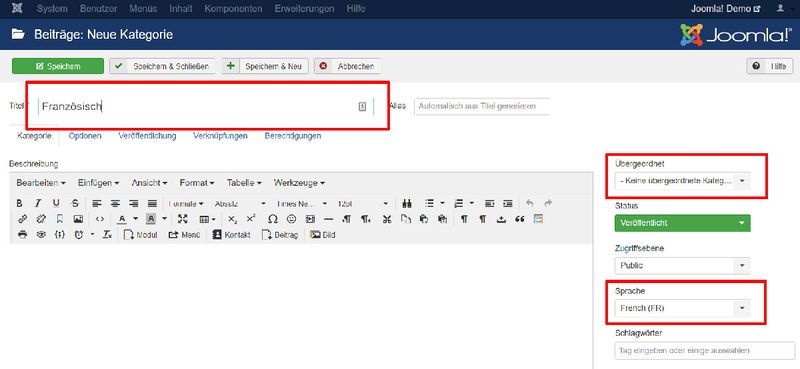Image resolution: width=800 pixels, height=369 pixels.
Task: Insert an anchor bookmark icon
Action: [60, 219]
